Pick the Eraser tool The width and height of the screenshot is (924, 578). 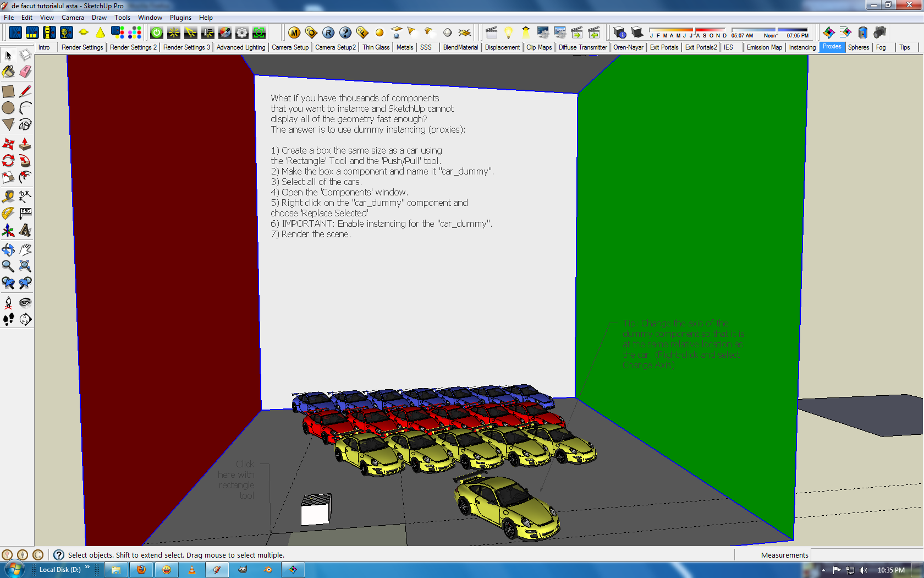pyautogui.click(x=25, y=72)
